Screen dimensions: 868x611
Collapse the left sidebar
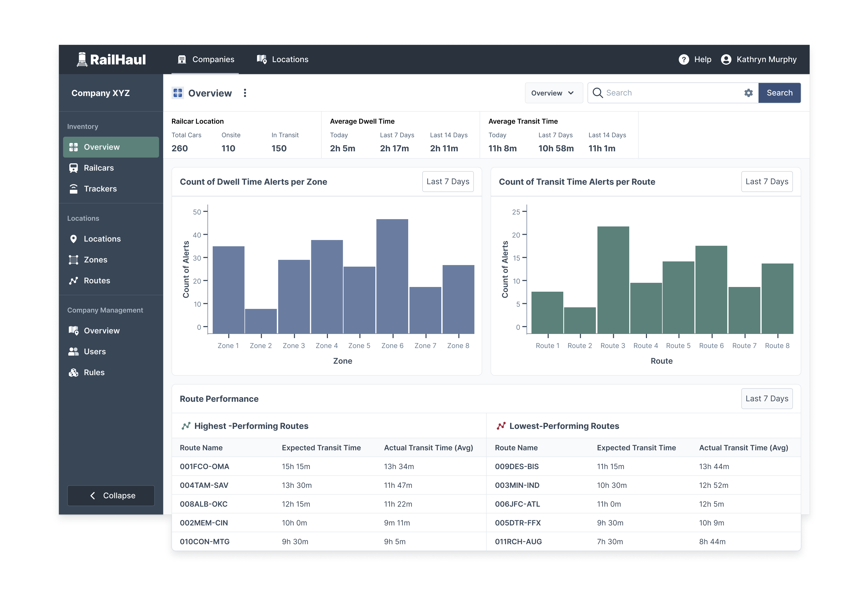click(x=111, y=496)
